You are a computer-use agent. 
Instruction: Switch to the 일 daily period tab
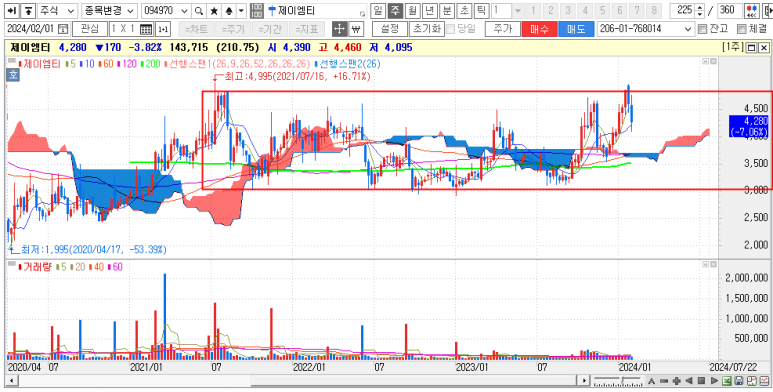click(x=377, y=10)
